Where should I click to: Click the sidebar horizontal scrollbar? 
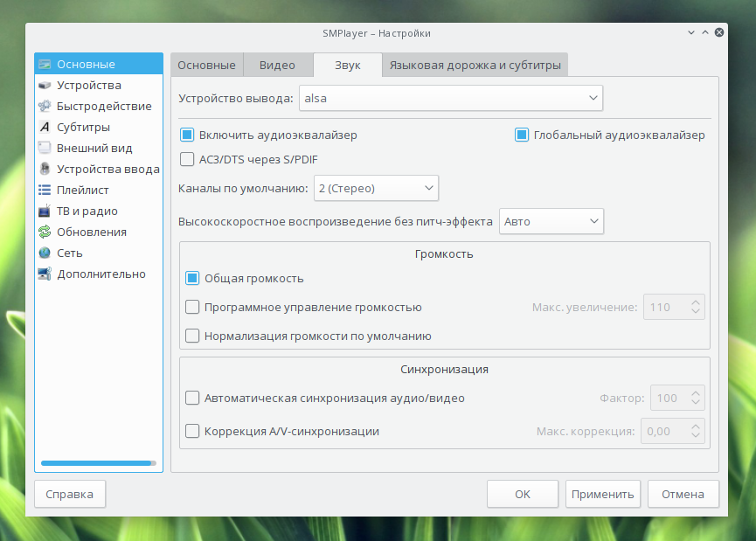[x=99, y=463]
